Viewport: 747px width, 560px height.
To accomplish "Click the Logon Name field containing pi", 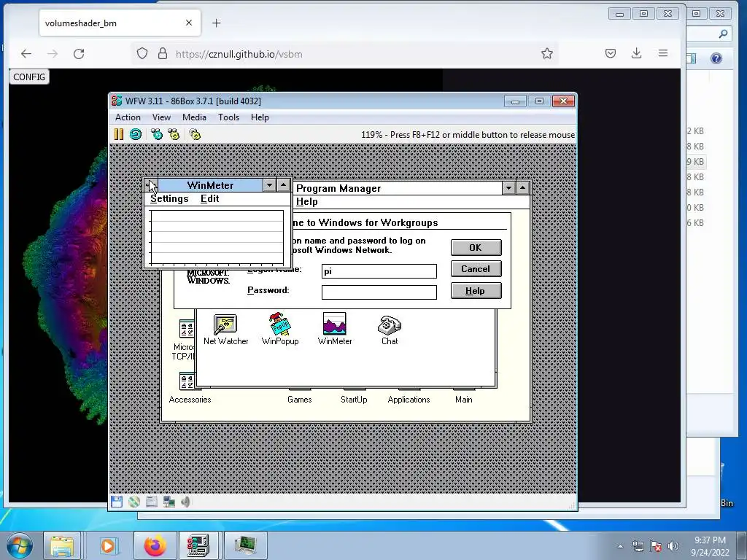I will tap(379, 271).
